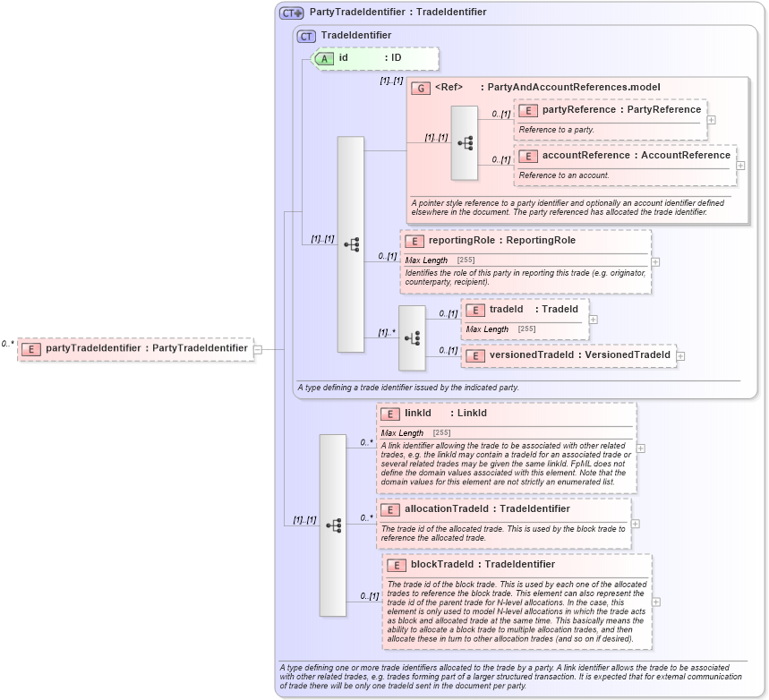769x700 pixels.
Task: Click the E icon of partyTradeIdentifier root element
Action: click(x=31, y=349)
